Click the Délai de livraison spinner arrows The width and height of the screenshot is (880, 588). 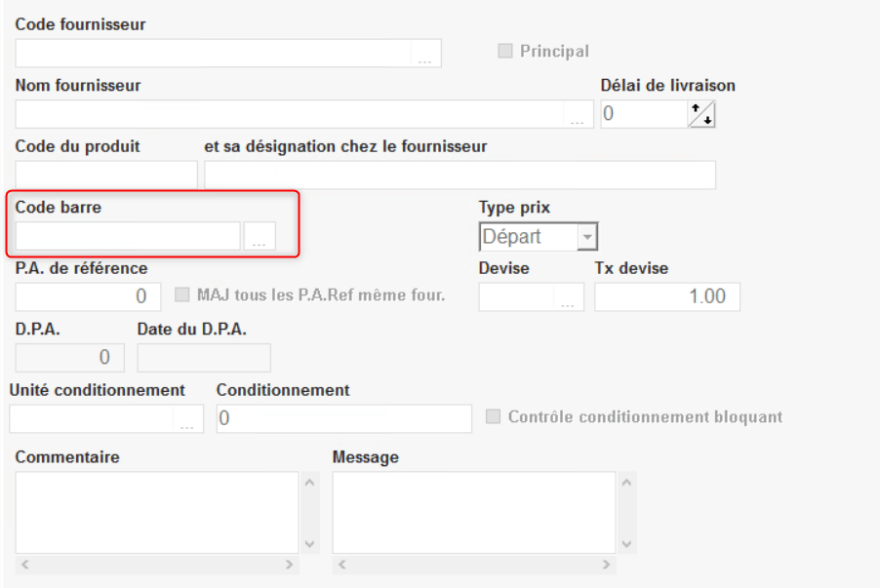click(701, 114)
